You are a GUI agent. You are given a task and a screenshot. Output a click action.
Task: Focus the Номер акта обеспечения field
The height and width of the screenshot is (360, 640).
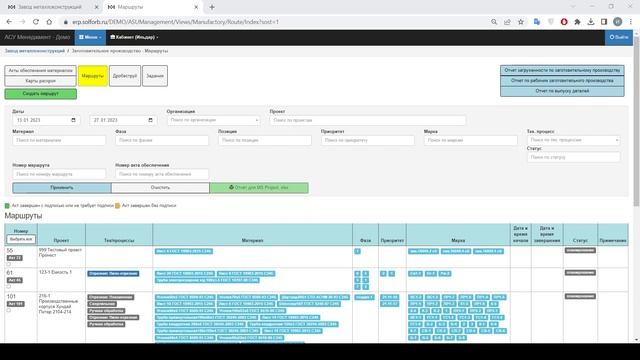(162, 174)
